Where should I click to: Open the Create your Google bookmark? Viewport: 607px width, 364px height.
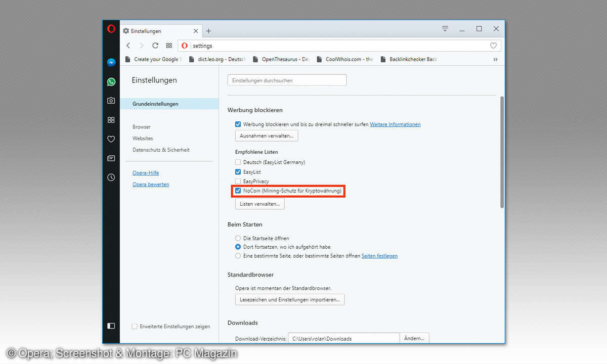153,59
